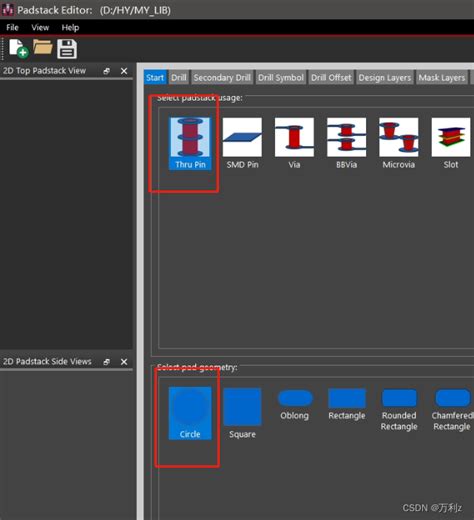This screenshot has height=520, width=474.
Task: Open the File menu
Action: [x=12, y=27]
